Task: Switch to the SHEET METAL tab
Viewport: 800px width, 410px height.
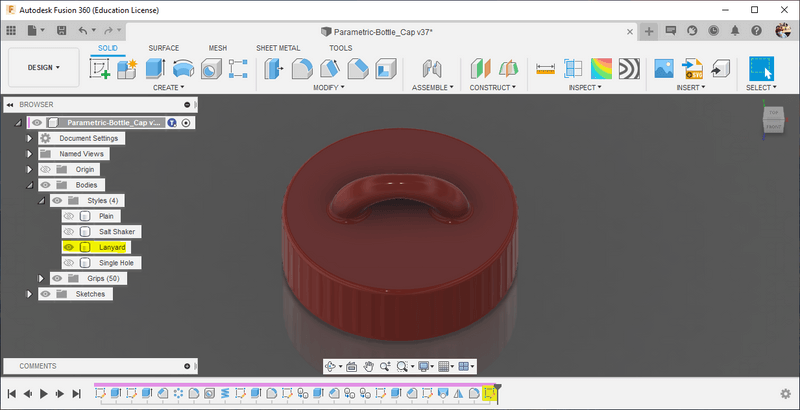Action: [278, 48]
